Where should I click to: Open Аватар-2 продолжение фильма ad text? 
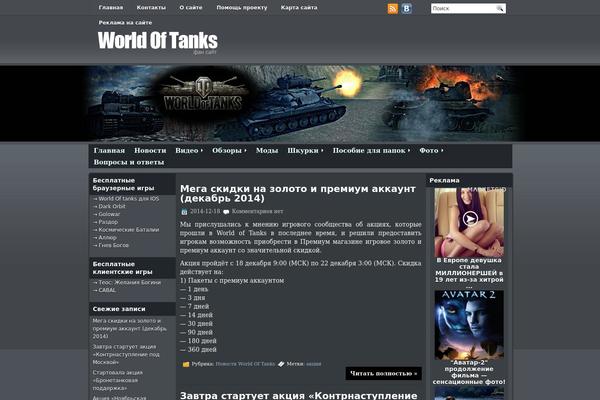coord(469,372)
